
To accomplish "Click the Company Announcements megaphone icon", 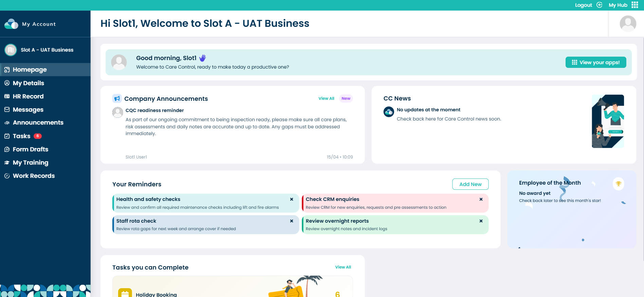I will (x=117, y=98).
